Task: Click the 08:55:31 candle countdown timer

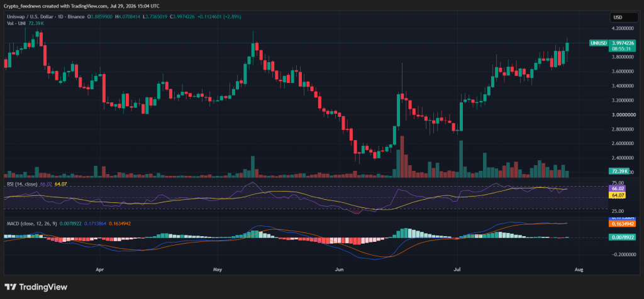Action: click(621, 48)
